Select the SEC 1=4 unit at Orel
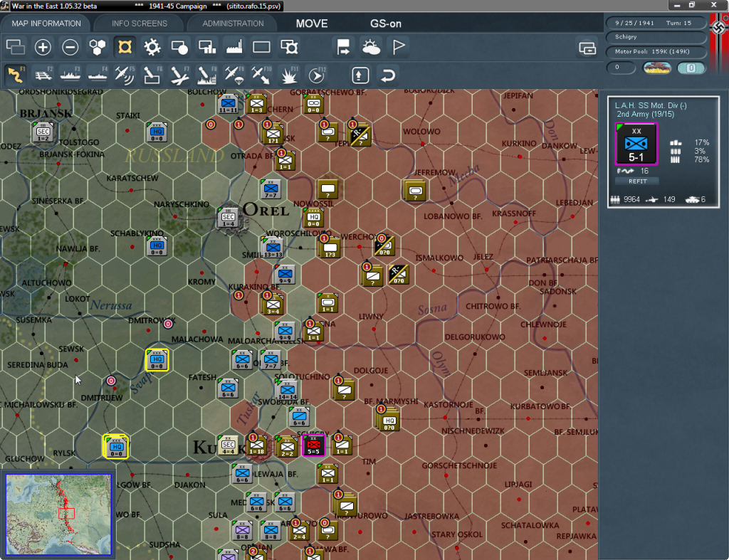This screenshot has width=729, height=560. pos(229,218)
